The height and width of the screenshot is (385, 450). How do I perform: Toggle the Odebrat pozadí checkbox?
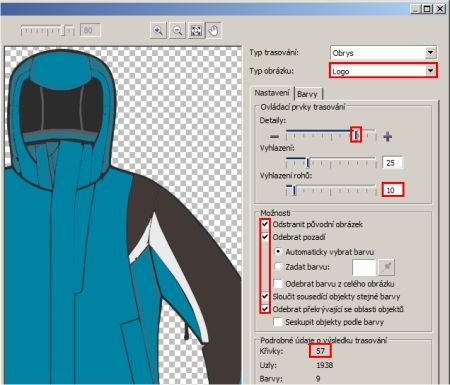pos(265,237)
